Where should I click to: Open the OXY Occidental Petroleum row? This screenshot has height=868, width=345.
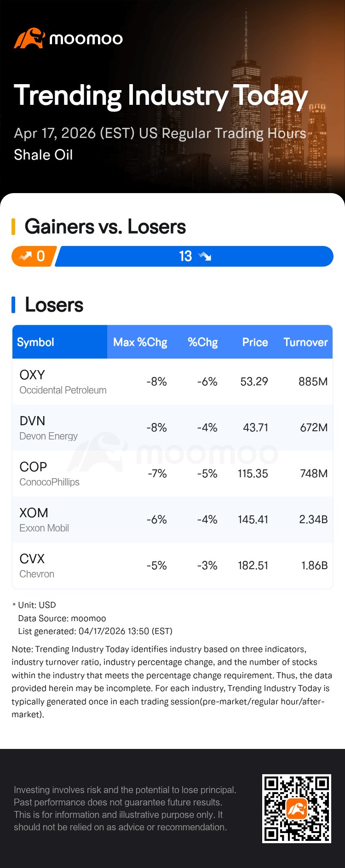pyautogui.click(x=63, y=382)
